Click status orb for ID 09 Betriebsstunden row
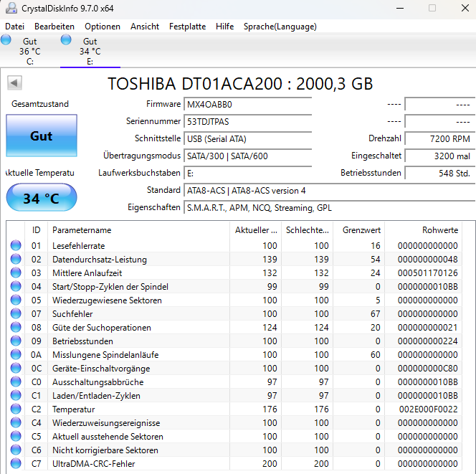 click(16, 341)
